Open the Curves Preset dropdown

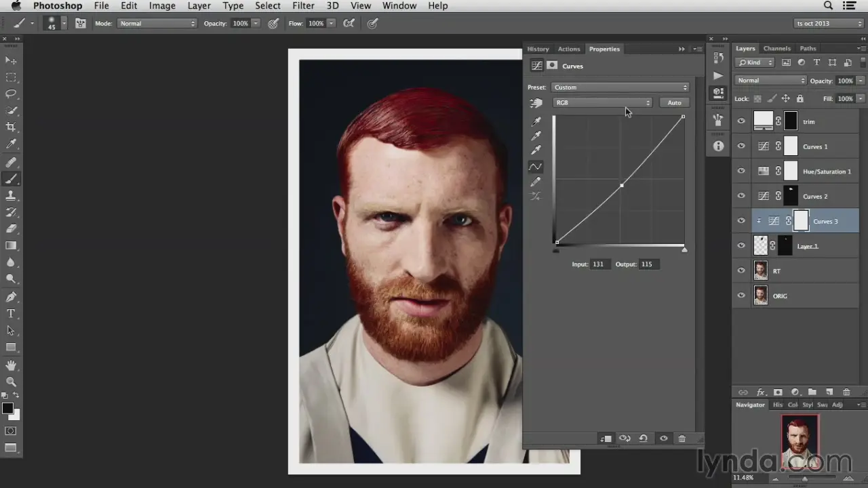pos(620,87)
